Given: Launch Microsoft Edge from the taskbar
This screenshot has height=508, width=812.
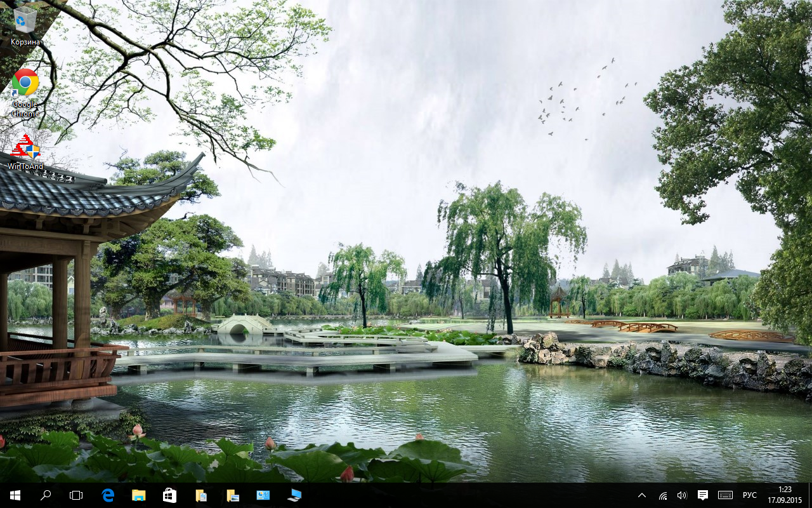Looking at the screenshot, I should pyautogui.click(x=108, y=495).
